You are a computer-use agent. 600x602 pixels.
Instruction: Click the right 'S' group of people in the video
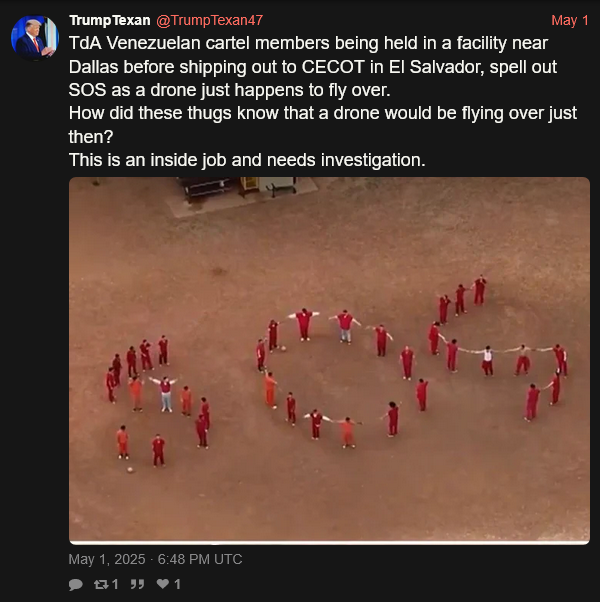(498, 347)
